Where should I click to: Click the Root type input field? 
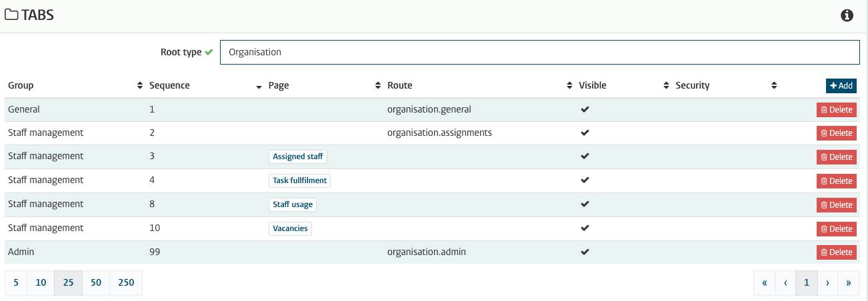540,52
